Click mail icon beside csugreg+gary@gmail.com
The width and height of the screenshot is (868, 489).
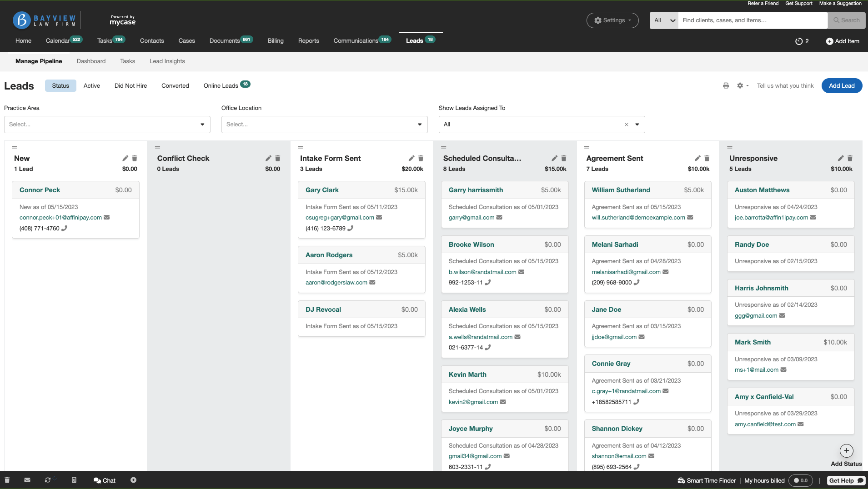pos(379,217)
